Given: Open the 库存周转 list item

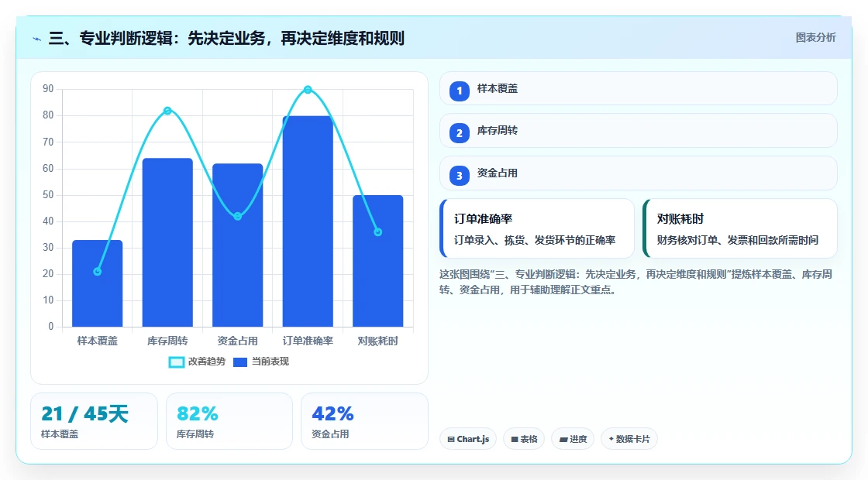Looking at the screenshot, I should coord(639,131).
